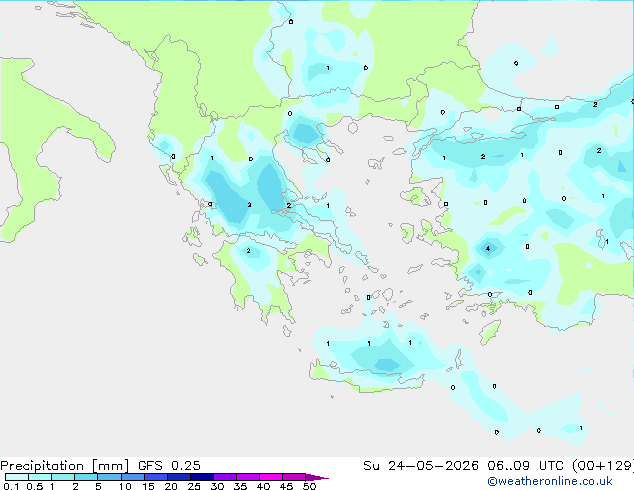Select the 5–10 mm legend color box

coord(109,477)
